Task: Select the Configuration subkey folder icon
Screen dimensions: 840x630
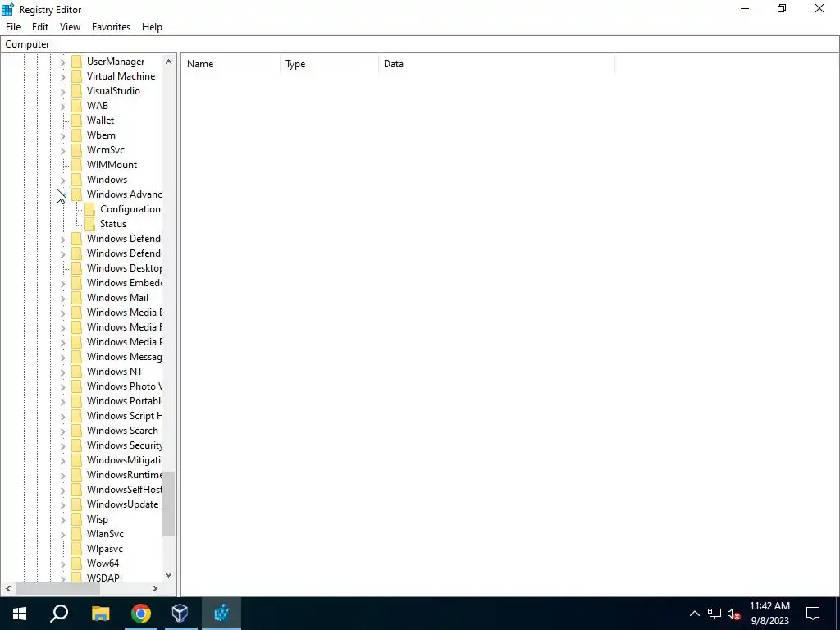Action: click(90, 209)
